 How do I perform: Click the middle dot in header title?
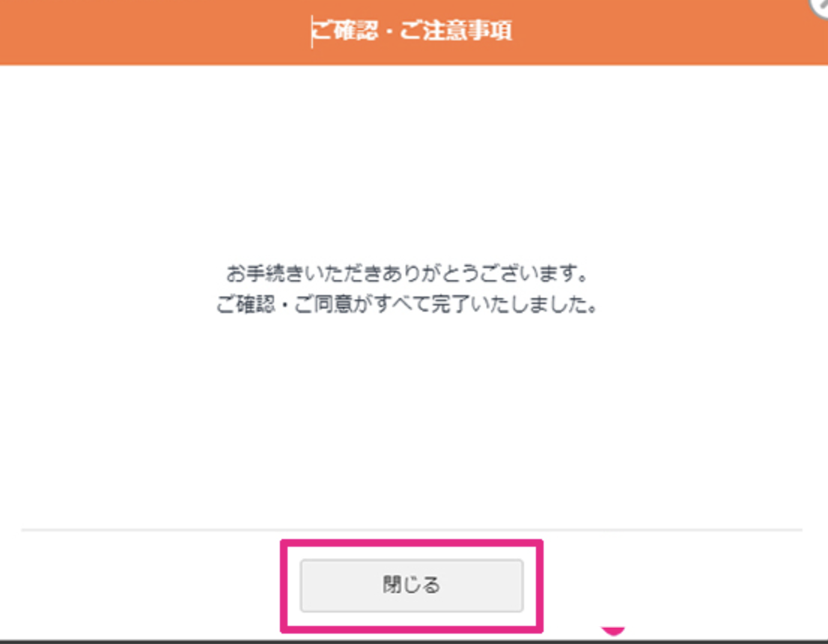coord(389,31)
